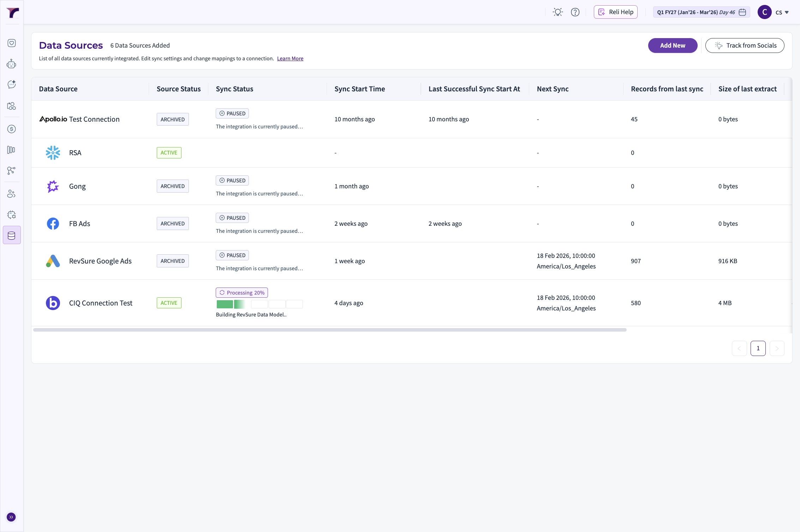Screen dimensions: 800x532
Task: Open the branching journey sidebar icon
Action: pyautogui.click(x=12, y=171)
